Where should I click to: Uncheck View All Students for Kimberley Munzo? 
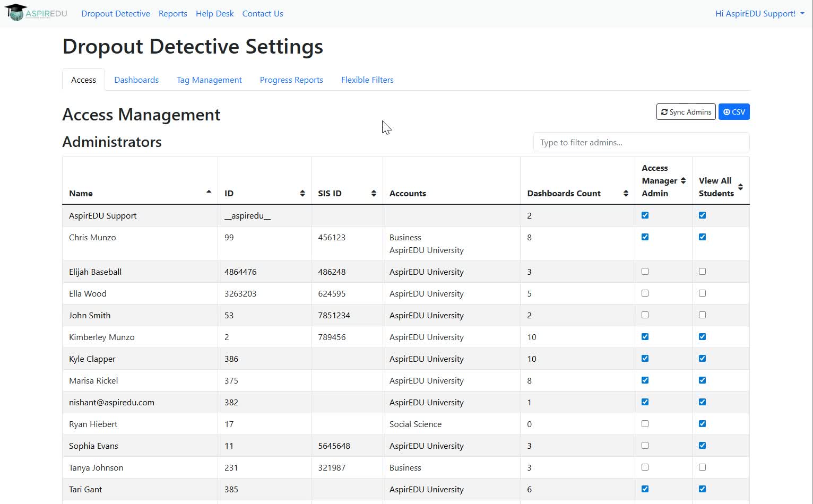(x=702, y=337)
